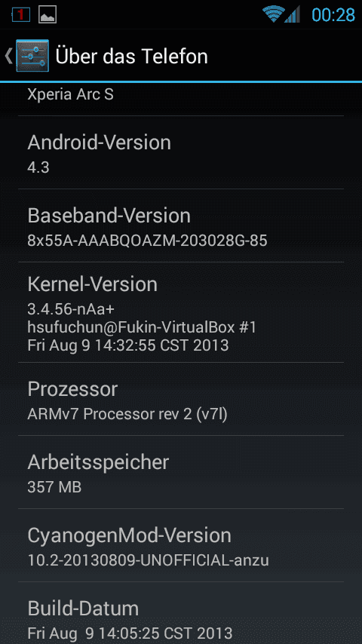Tap the Prozessor list item
362x644 pixels.
181,399
